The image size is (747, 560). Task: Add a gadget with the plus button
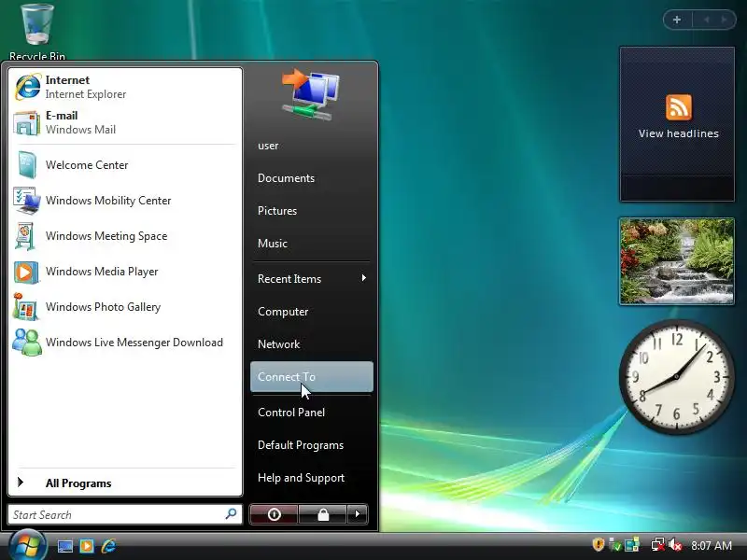[x=677, y=20]
